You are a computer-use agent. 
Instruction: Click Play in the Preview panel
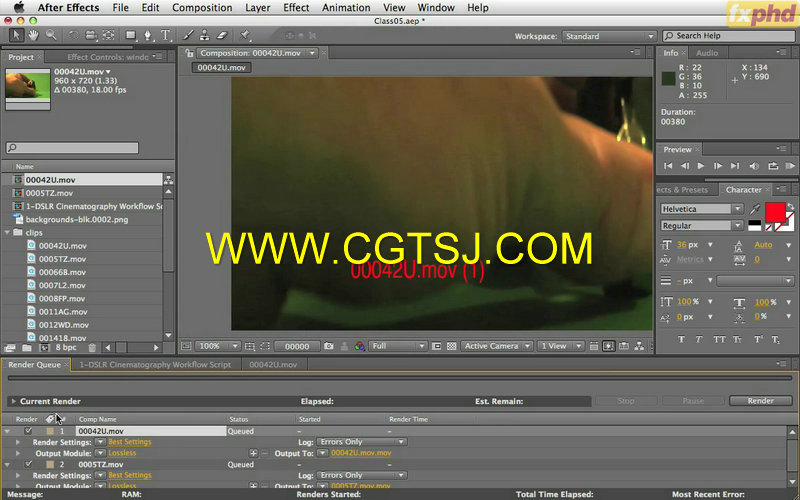tap(701, 166)
